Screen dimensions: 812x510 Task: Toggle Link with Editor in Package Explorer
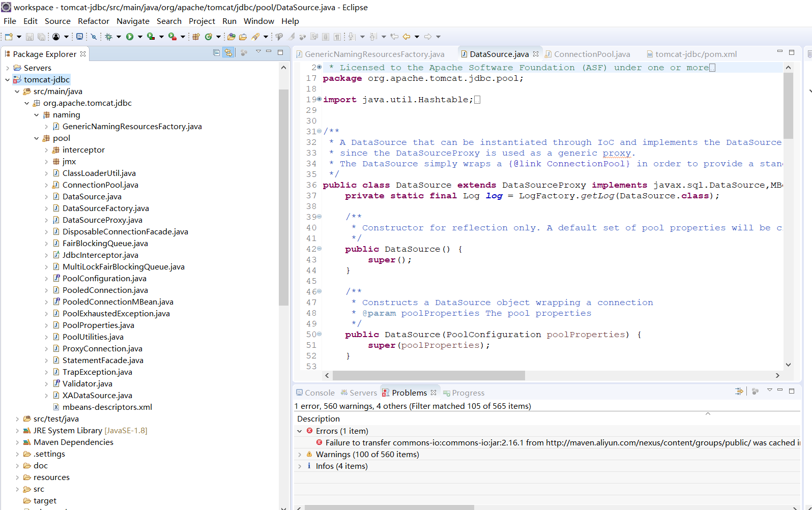point(228,52)
